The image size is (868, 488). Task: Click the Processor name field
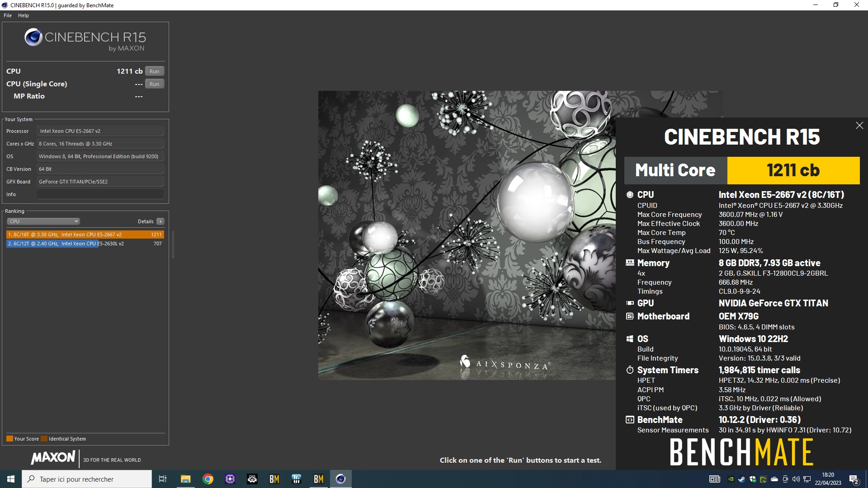(100, 131)
